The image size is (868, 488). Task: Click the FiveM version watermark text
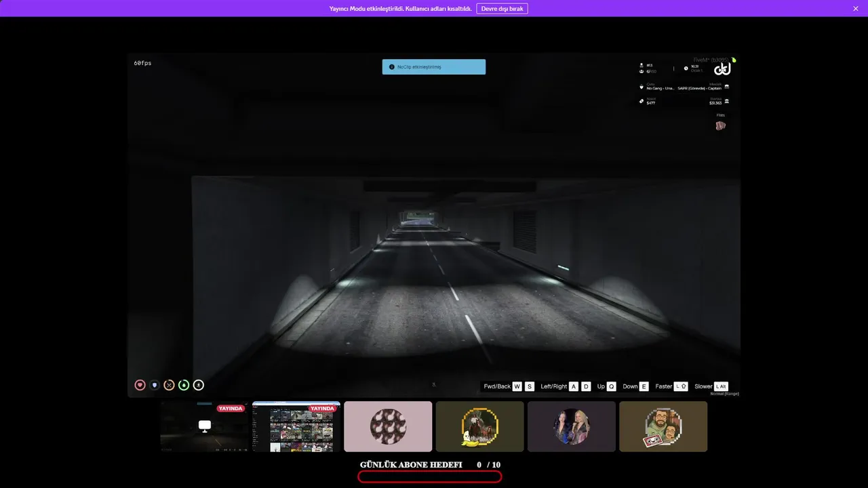[711, 60]
